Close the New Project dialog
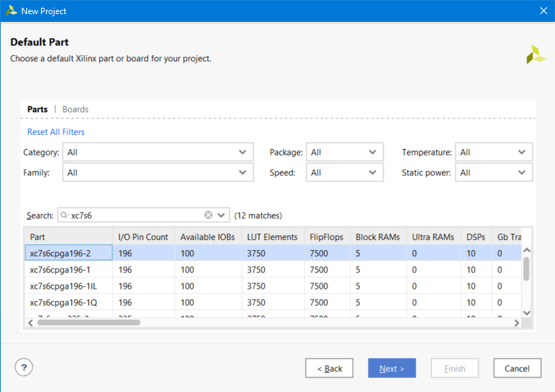 click(x=543, y=11)
